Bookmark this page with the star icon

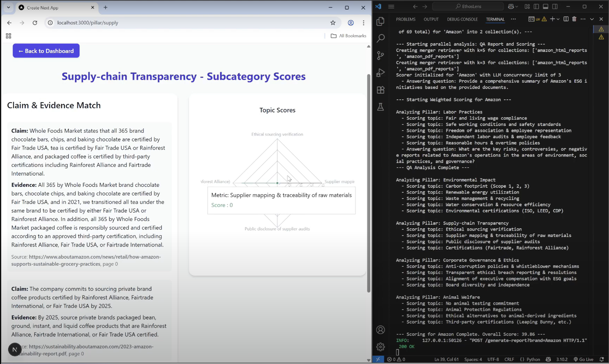[x=333, y=23]
